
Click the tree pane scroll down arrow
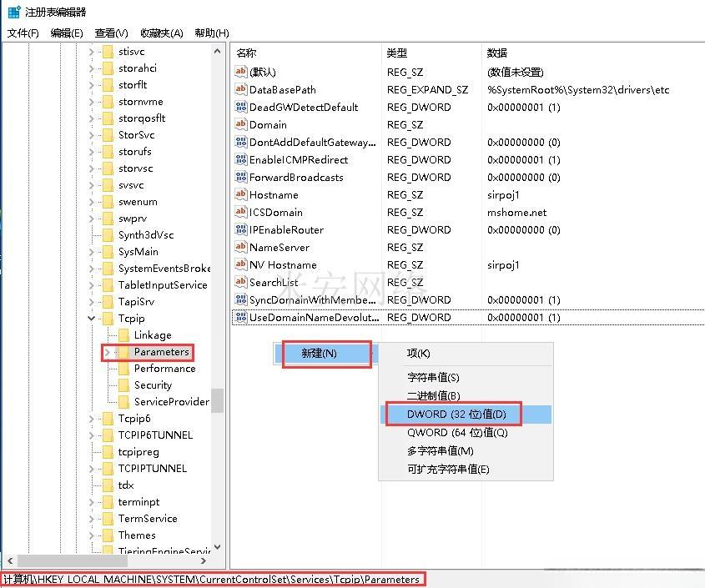pos(218,547)
